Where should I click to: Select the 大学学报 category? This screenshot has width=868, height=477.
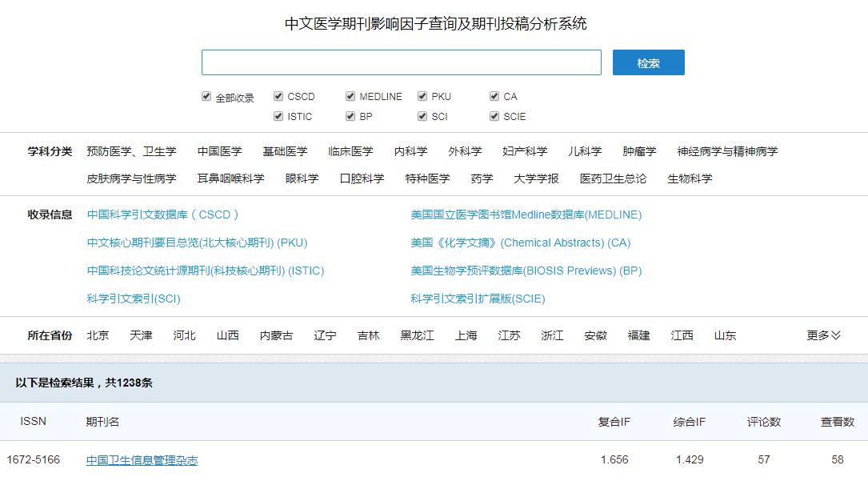(536, 178)
